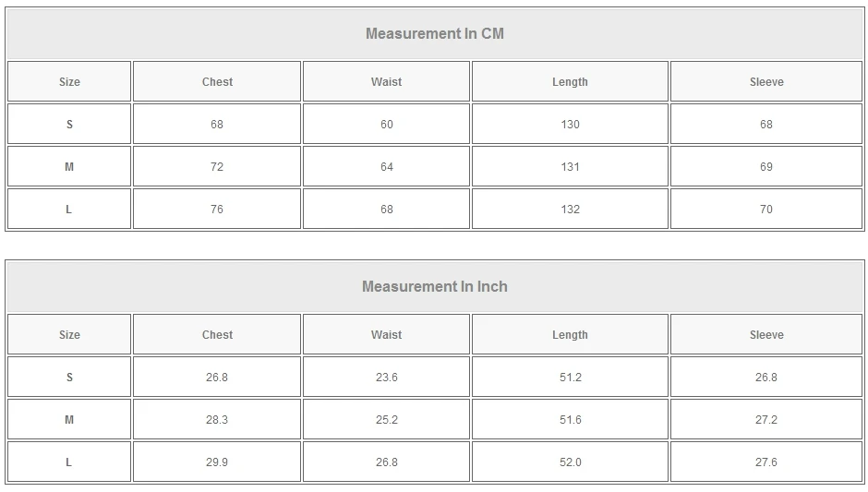Screen dimensions: 868x492
Task: Click the Sleeve header in Inch table
Action: coord(766,335)
